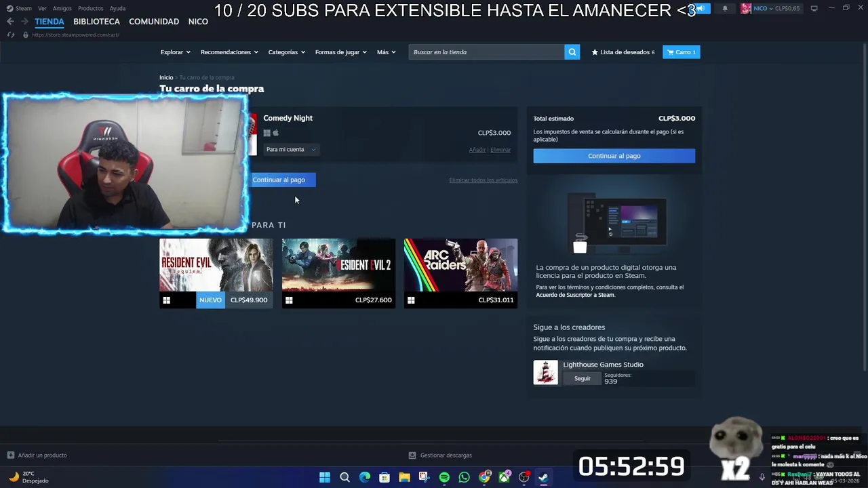
Task: Click the magnifier search button in store
Action: pos(572,52)
